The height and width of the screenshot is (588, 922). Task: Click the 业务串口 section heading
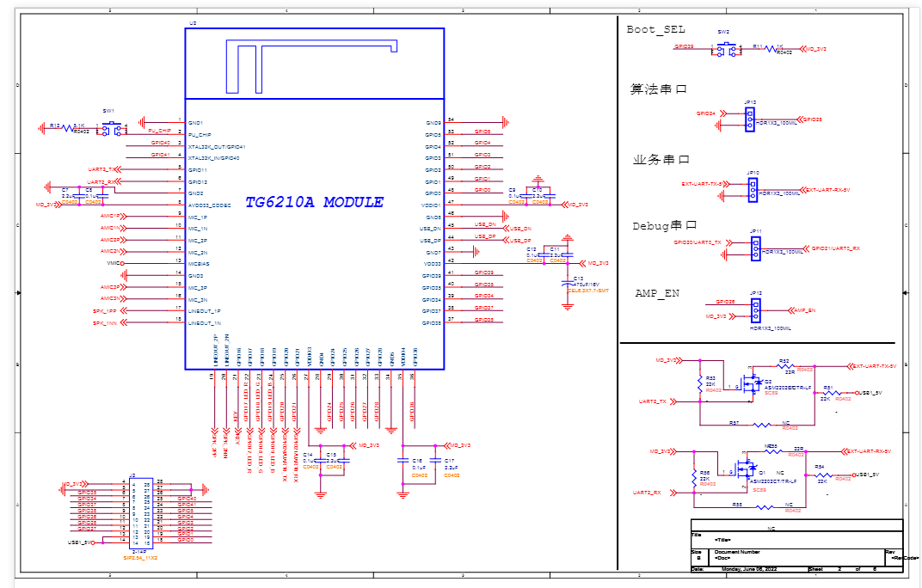(661, 160)
